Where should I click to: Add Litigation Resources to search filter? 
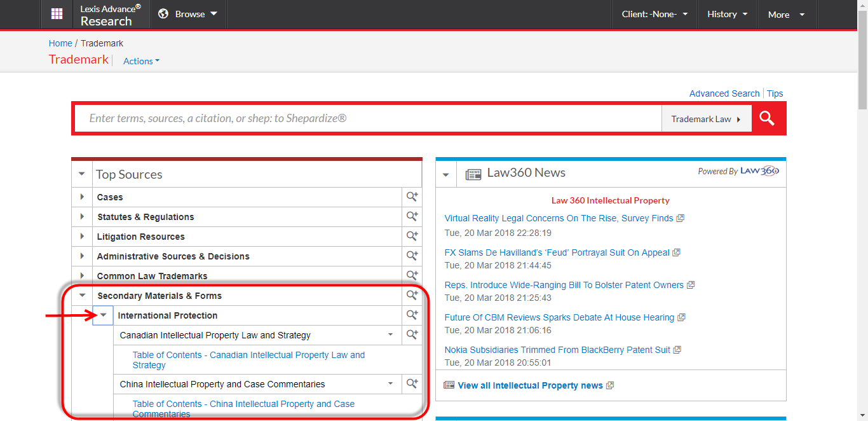[412, 237]
